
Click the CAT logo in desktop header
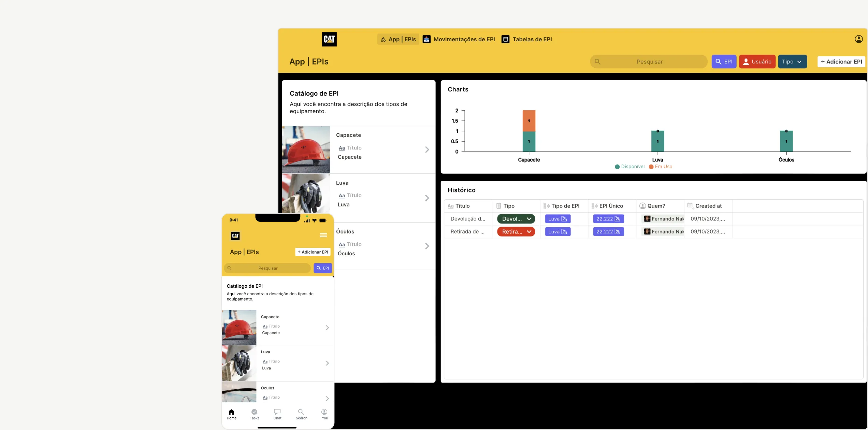[x=329, y=39]
